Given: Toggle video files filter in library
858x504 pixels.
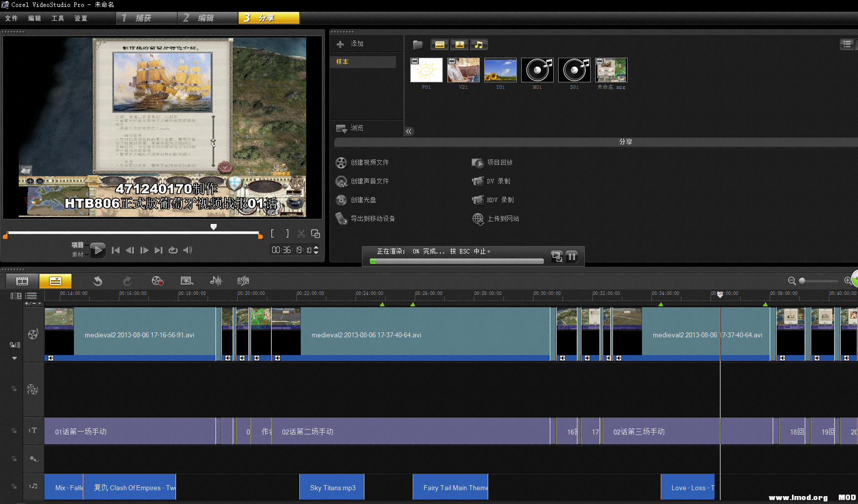Looking at the screenshot, I should click(439, 45).
